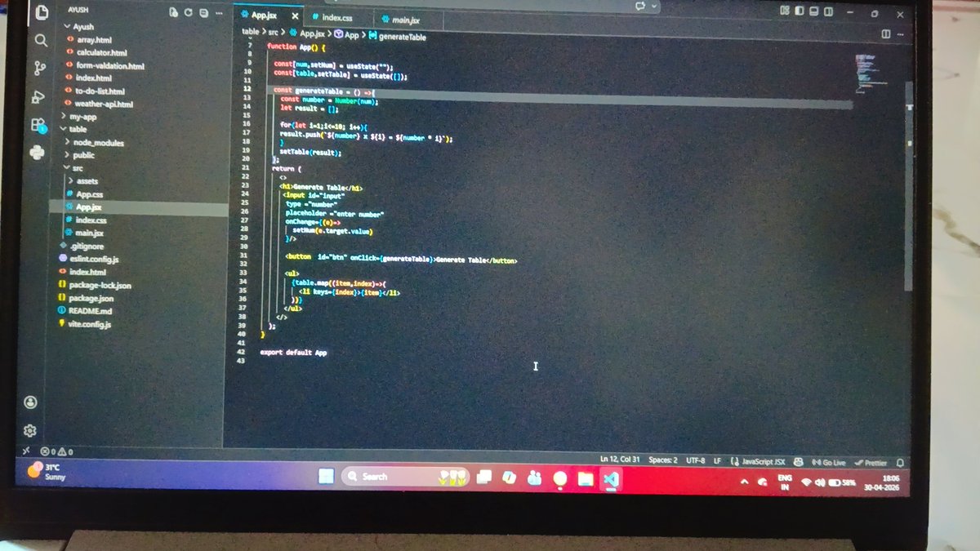Open the Accounts menu icon
Viewport: 980px width, 551px height.
pos(30,402)
